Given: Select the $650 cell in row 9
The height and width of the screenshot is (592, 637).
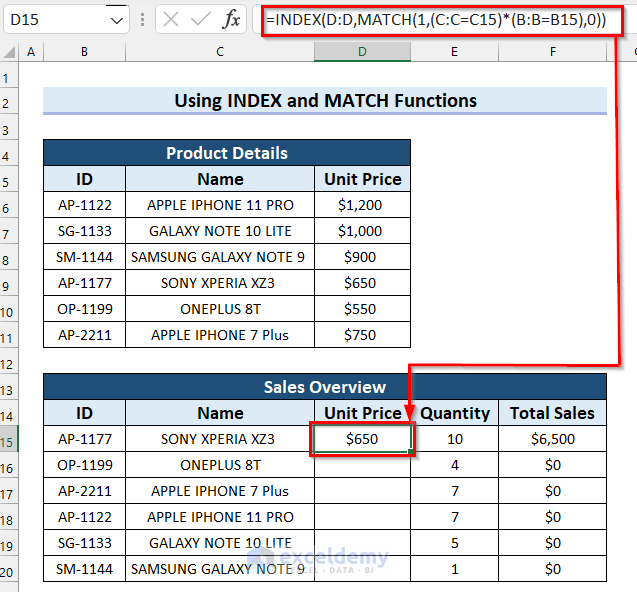Looking at the screenshot, I should pos(362,283).
